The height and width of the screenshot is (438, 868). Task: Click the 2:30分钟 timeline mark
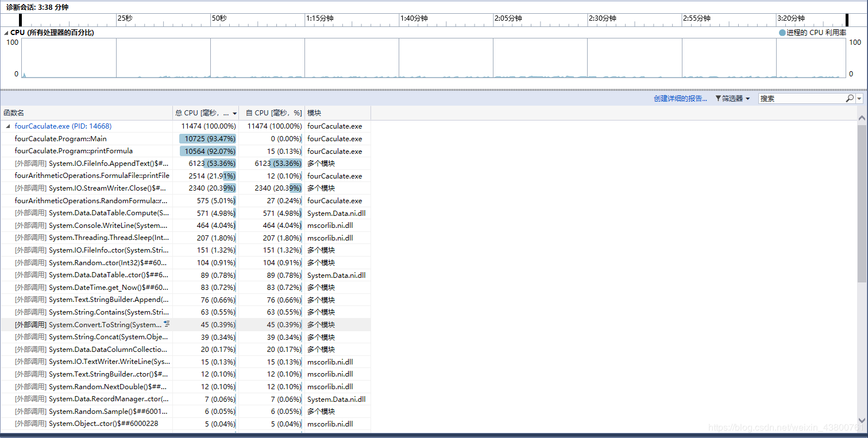(x=602, y=18)
